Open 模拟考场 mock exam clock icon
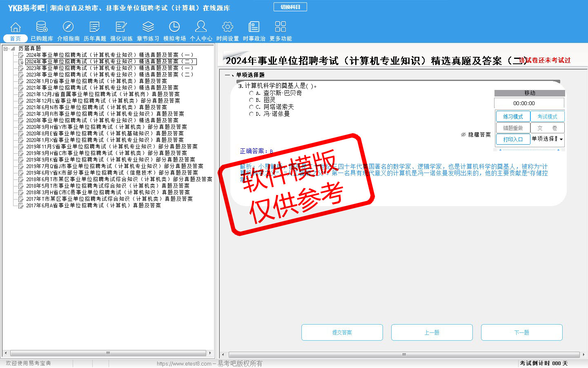 [174, 27]
